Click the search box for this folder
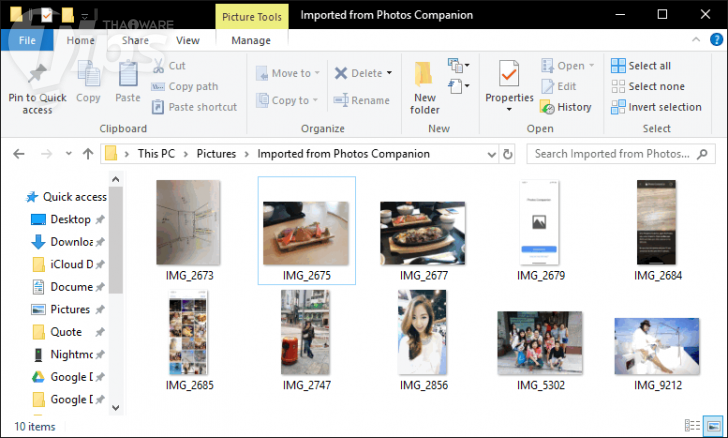The image size is (728, 438). 621,154
